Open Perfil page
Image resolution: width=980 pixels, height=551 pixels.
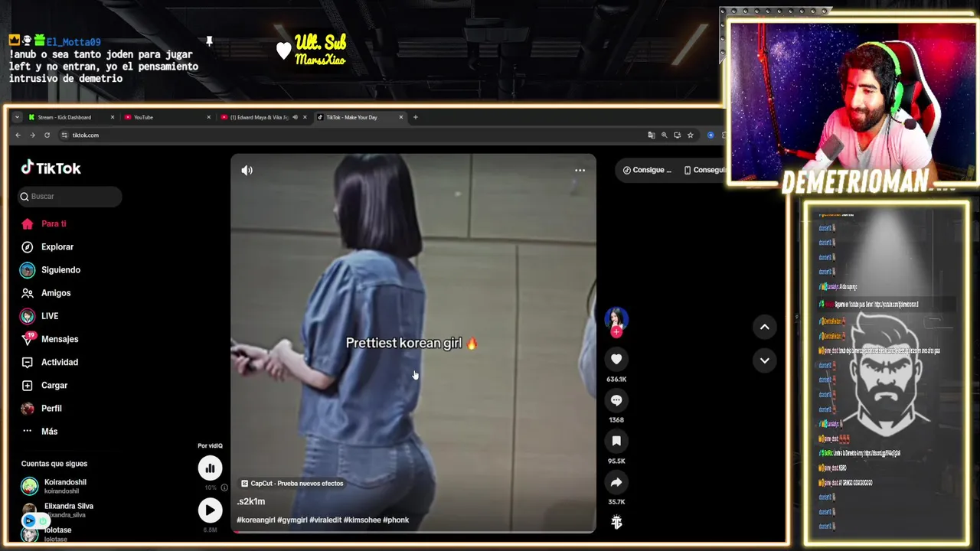pos(51,408)
